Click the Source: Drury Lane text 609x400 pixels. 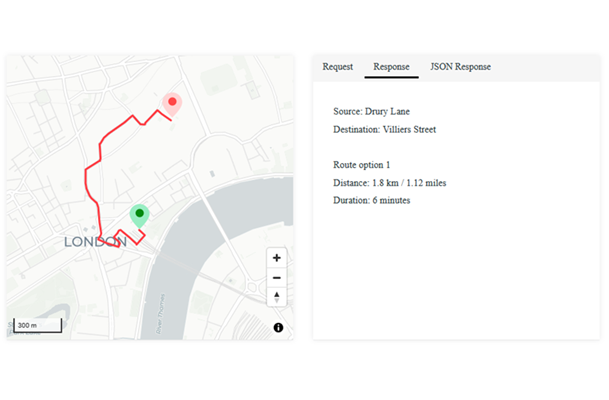click(371, 111)
